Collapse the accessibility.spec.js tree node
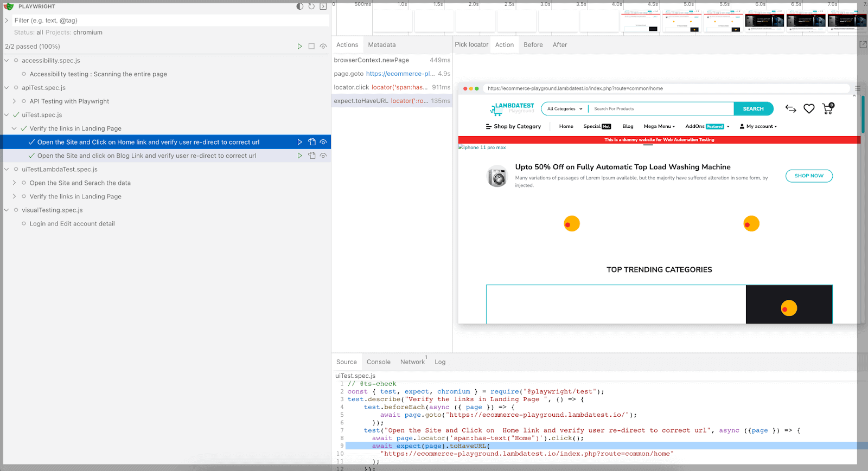 (7, 61)
